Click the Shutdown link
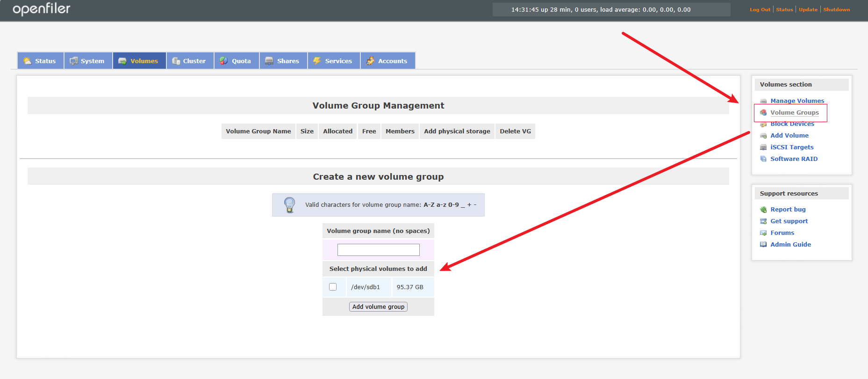 pyautogui.click(x=837, y=9)
